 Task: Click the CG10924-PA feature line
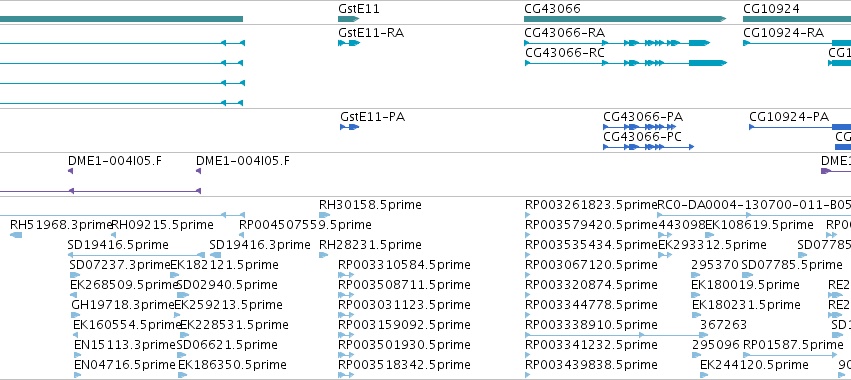(800, 127)
